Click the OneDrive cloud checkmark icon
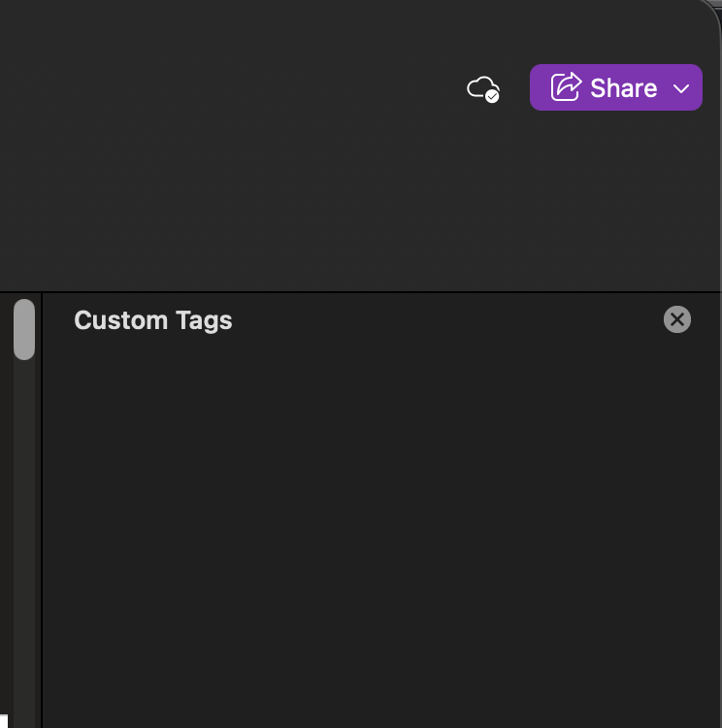Screen dimensions: 722x728 (x=483, y=89)
